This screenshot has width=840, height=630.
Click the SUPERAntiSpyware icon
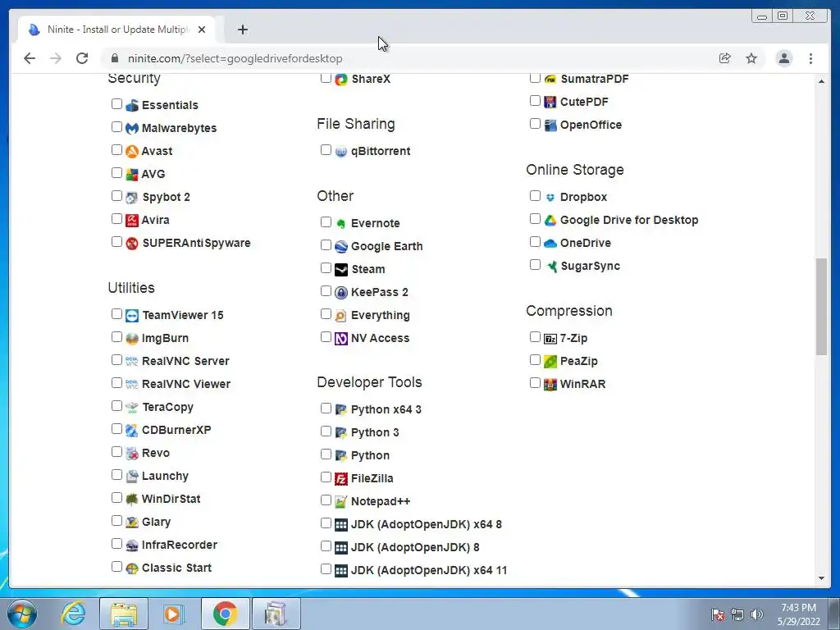tap(132, 243)
